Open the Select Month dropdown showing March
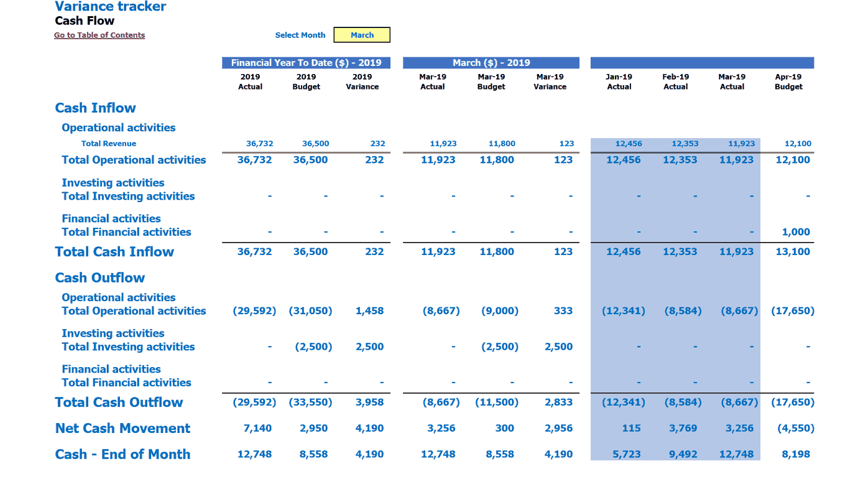This screenshot has height=489, width=868. click(362, 35)
